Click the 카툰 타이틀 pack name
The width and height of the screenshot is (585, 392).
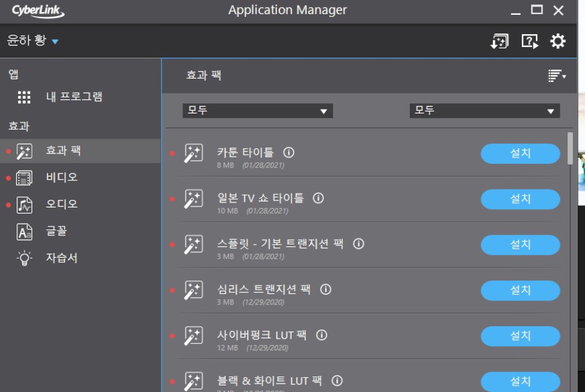245,152
